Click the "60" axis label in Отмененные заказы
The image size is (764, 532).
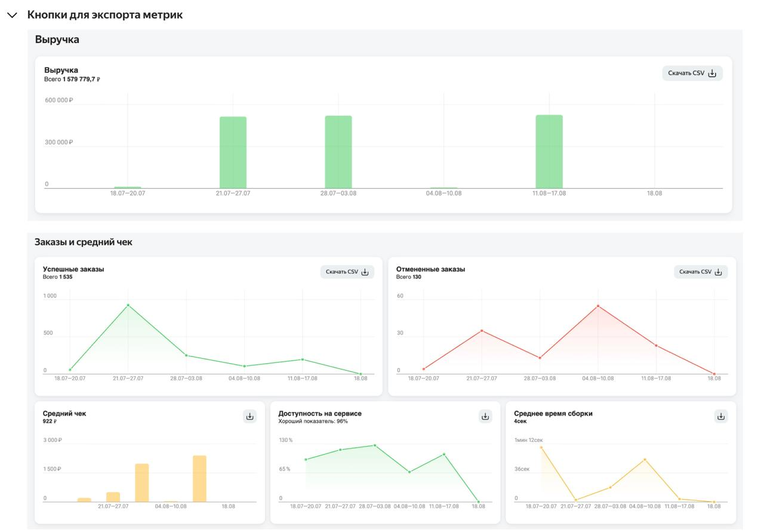pos(400,296)
